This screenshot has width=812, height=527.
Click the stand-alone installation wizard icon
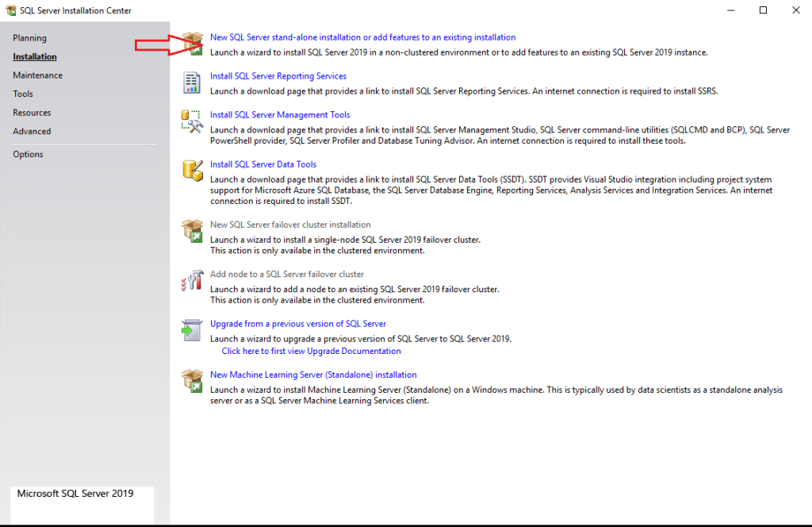pos(193,42)
